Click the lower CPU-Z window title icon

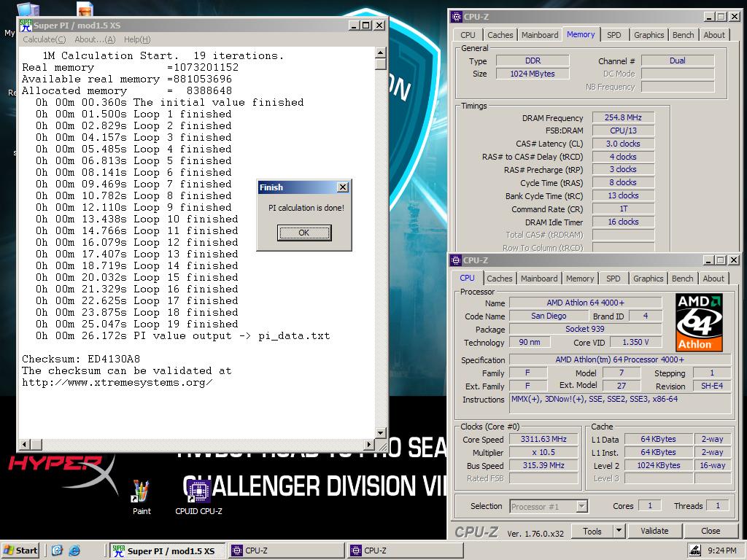(456, 260)
